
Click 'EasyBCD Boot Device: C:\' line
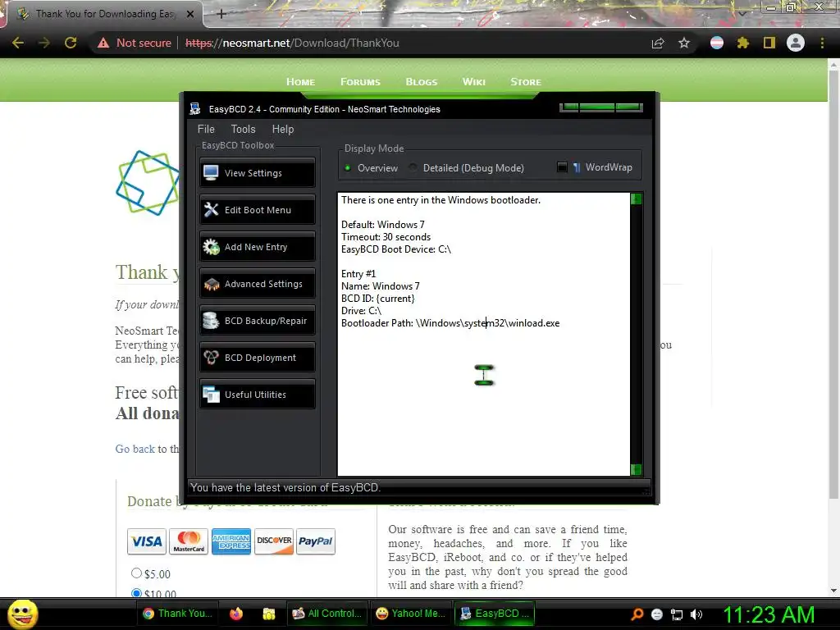click(396, 249)
